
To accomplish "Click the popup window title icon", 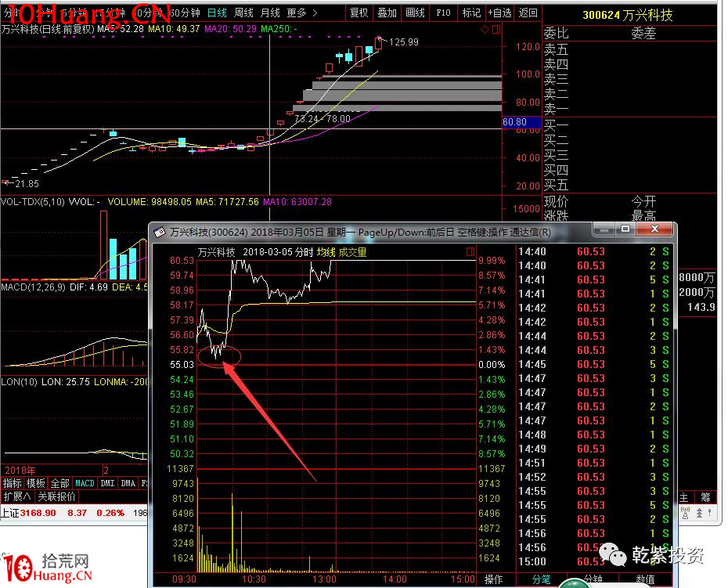I will tap(160, 232).
